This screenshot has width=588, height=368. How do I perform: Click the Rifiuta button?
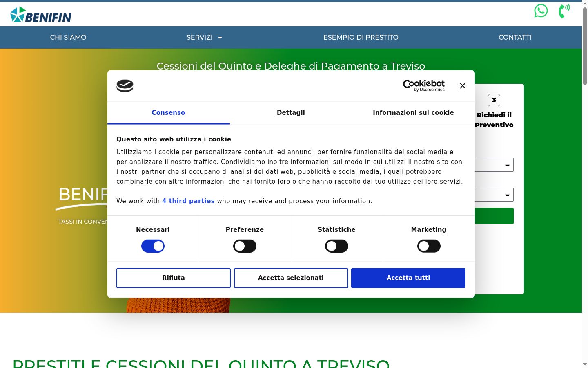[174, 278]
